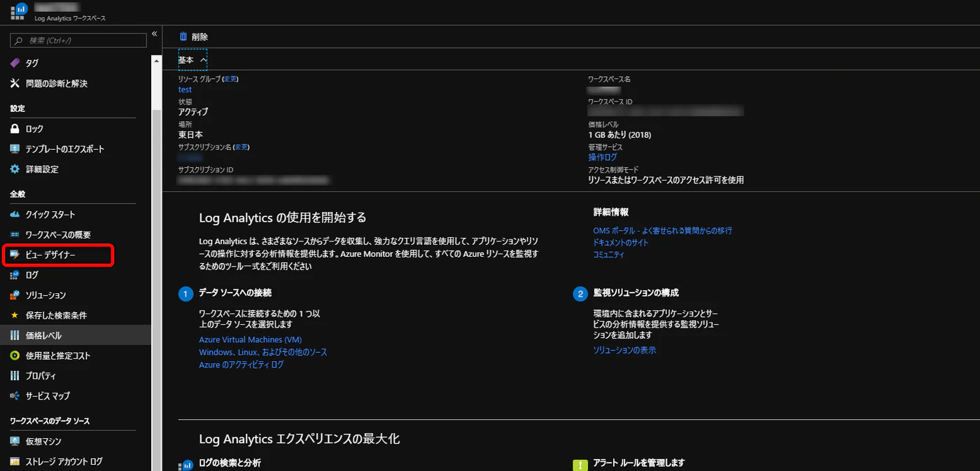This screenshot has width=980, height=471.
Task: Click the 削除 button
Action: 194,36
